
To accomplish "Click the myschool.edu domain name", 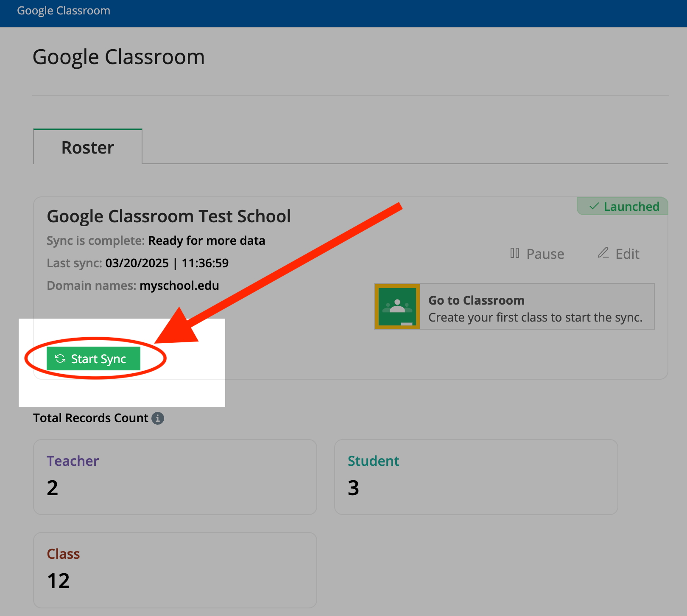I will tap(179, 286).
